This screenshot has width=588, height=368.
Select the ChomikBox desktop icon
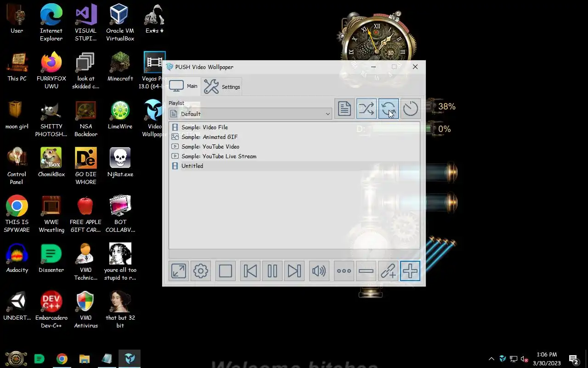[x=51, y=163]
